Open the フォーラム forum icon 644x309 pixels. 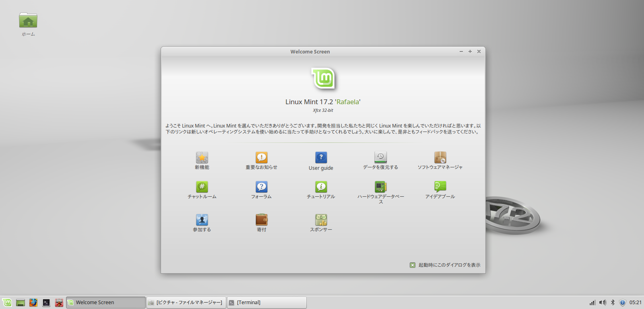tap(262, 187)
